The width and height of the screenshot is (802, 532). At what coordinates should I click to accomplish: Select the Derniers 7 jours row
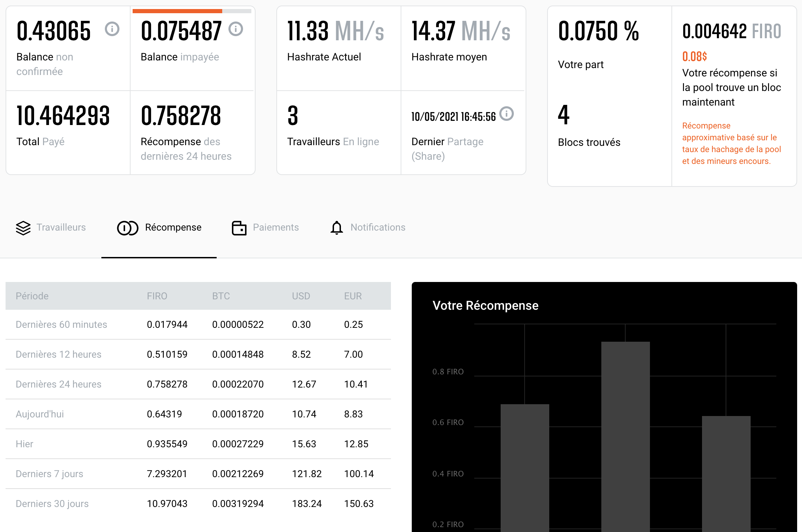(198, 474)
